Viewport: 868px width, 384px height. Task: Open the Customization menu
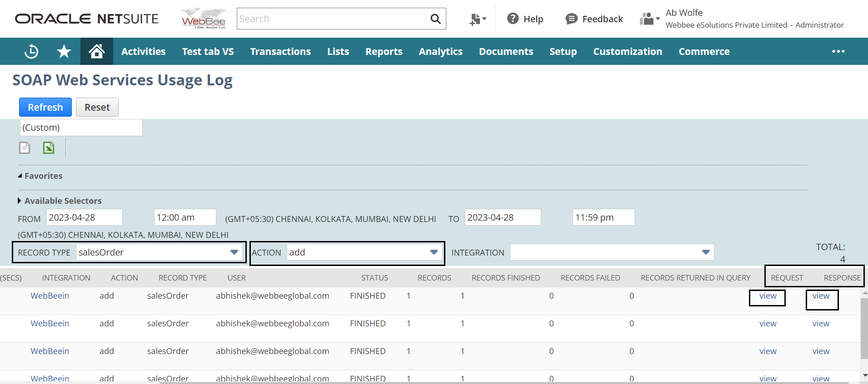point(627,52)
